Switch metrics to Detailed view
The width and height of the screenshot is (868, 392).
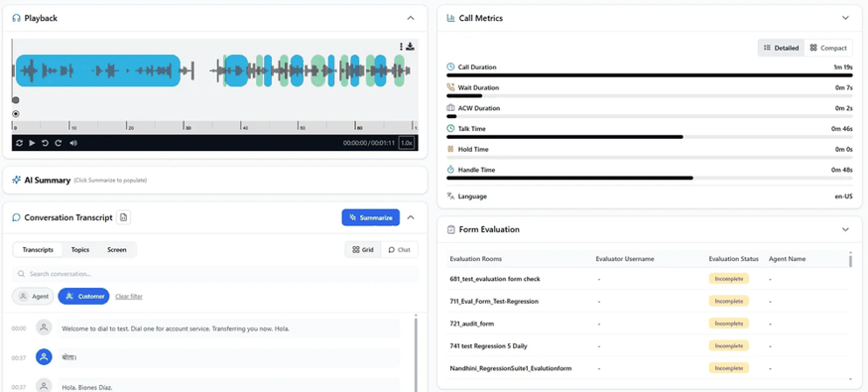(x=781, y=48)
